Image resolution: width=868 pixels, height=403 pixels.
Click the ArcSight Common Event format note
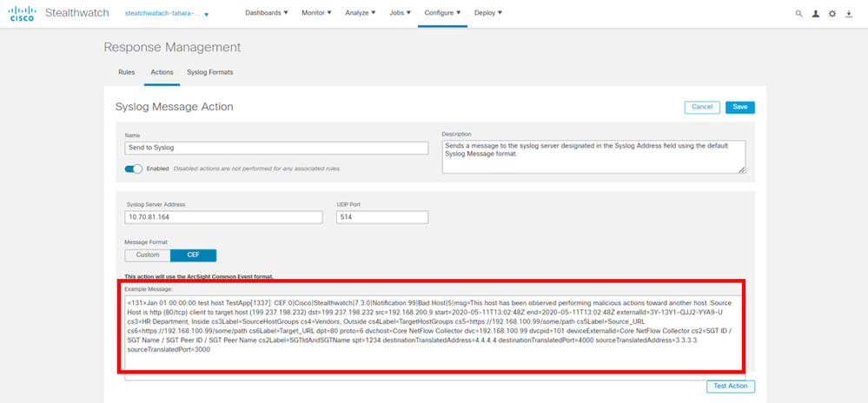coord(199,276)
